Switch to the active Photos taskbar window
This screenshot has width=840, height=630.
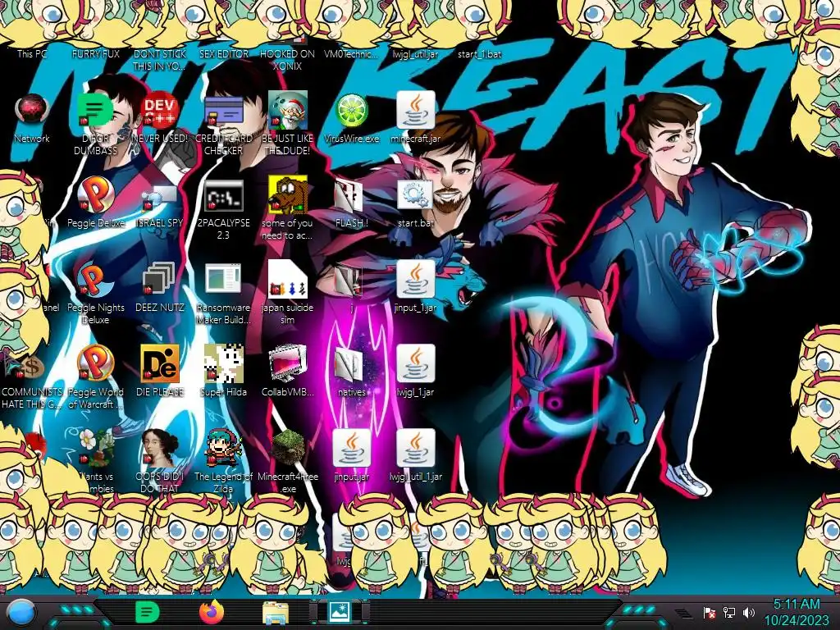[339, 612]
